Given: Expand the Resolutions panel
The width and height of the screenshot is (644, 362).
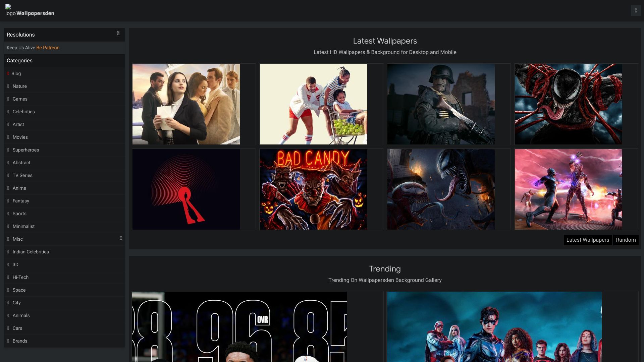Looking at the screenshot, I should point(118,34).
